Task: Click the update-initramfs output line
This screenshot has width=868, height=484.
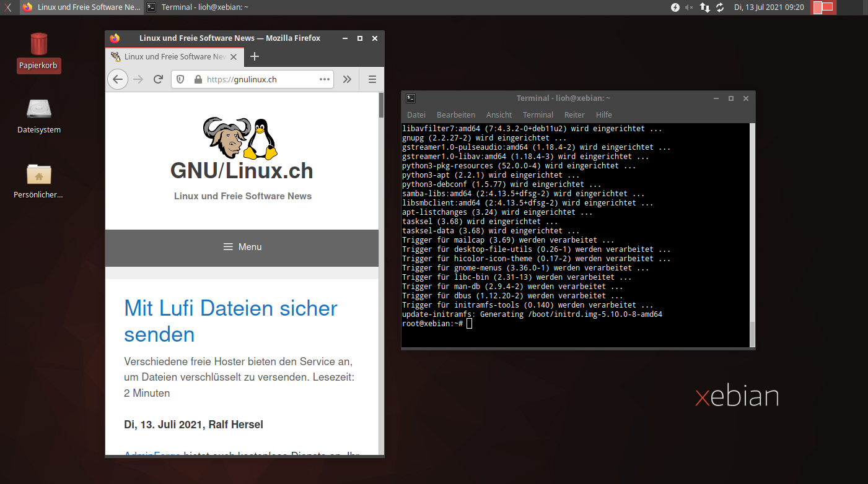Action: click(532, 314)
